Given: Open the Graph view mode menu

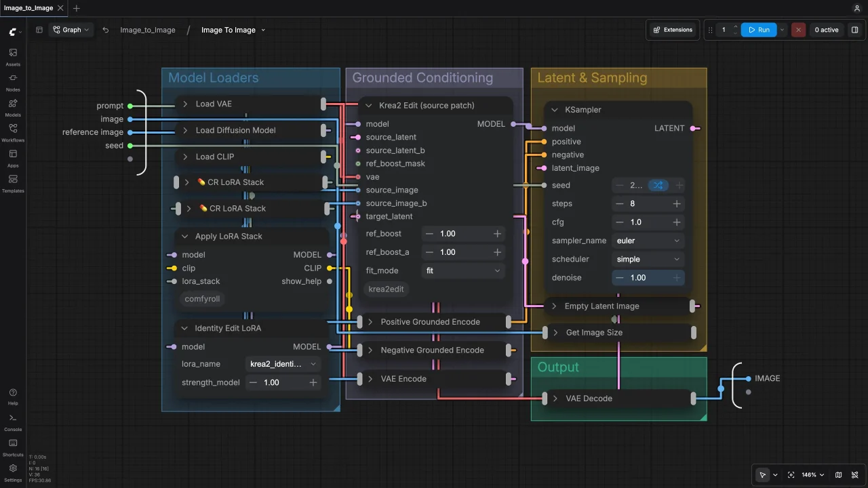Looking at the screenshot, I should 71,30.
